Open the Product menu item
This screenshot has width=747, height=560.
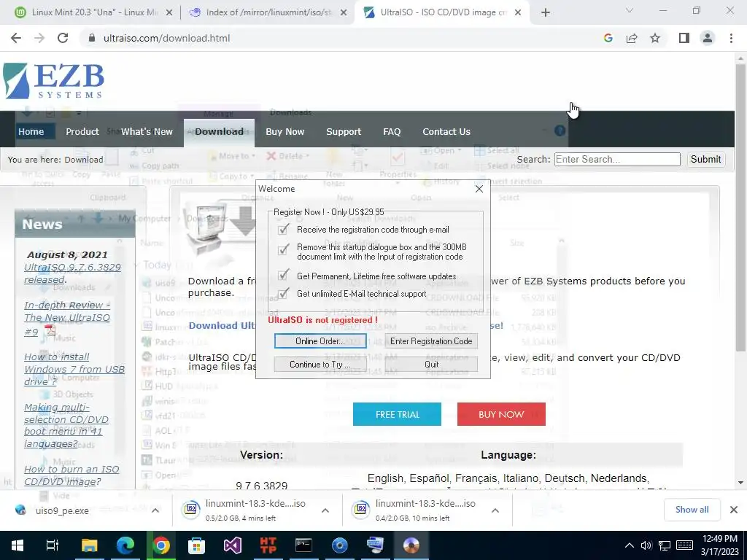point(82,132)
